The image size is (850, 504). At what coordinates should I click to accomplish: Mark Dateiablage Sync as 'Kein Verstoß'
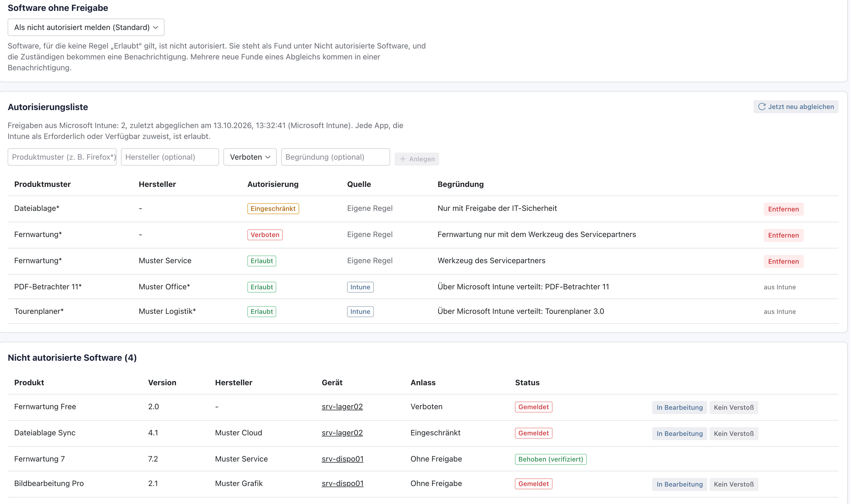pyautogui.click(x=733, y=434)
